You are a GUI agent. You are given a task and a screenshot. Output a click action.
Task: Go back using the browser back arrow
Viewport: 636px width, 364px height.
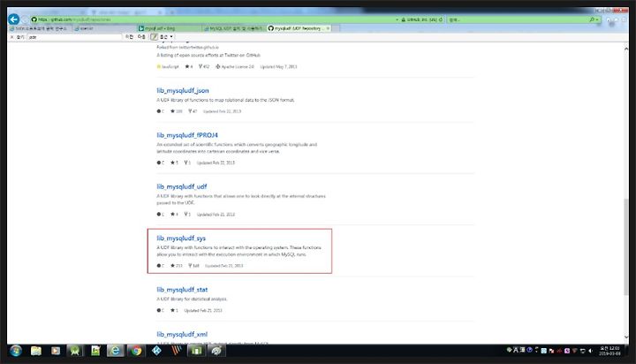pos(14,19)
